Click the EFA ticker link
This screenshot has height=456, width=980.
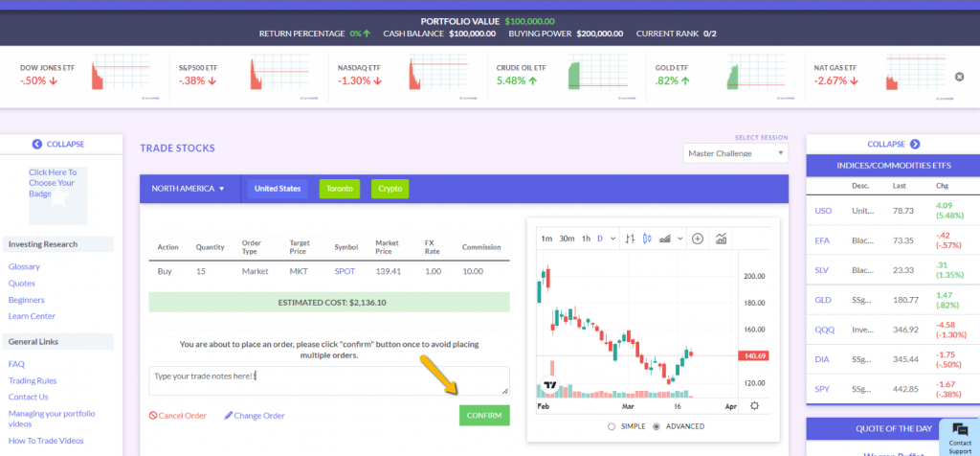(x=822, y=240)
